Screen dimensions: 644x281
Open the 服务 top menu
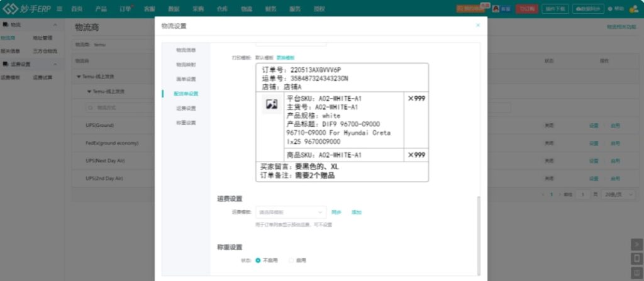coord(295,9)
